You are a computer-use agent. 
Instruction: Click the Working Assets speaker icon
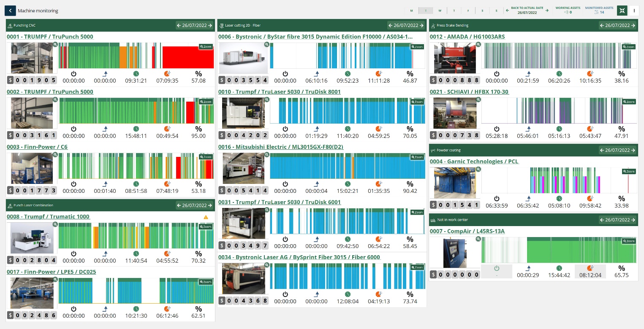point(566,12)
